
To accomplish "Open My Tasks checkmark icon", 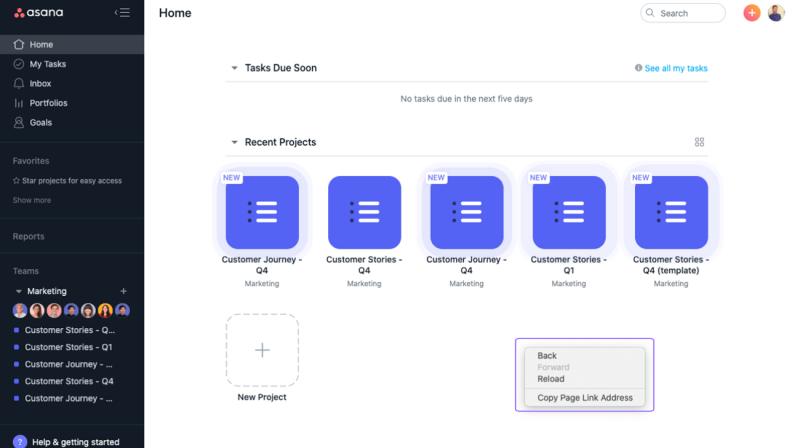I will pos(19,64).
